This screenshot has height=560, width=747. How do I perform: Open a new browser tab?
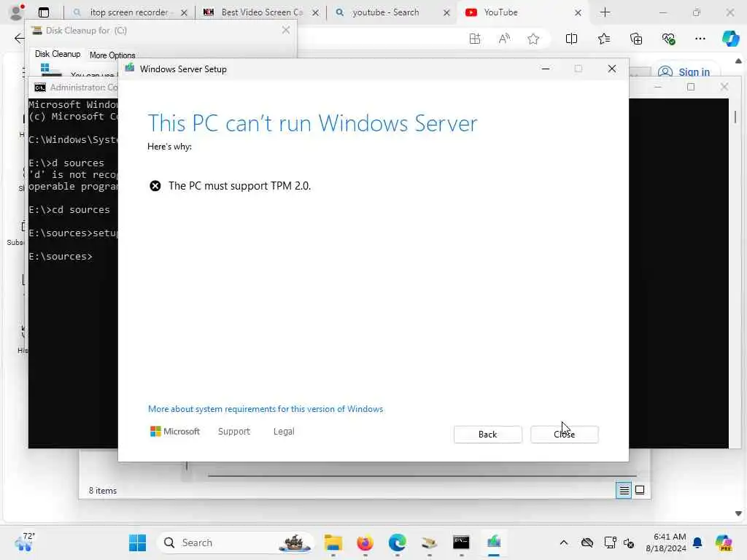[605, 12]
